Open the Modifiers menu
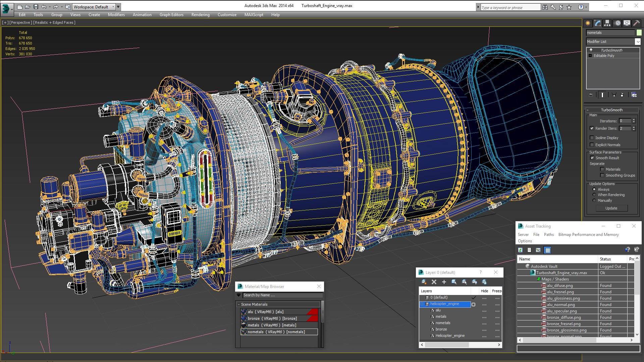 coord(116,15)
